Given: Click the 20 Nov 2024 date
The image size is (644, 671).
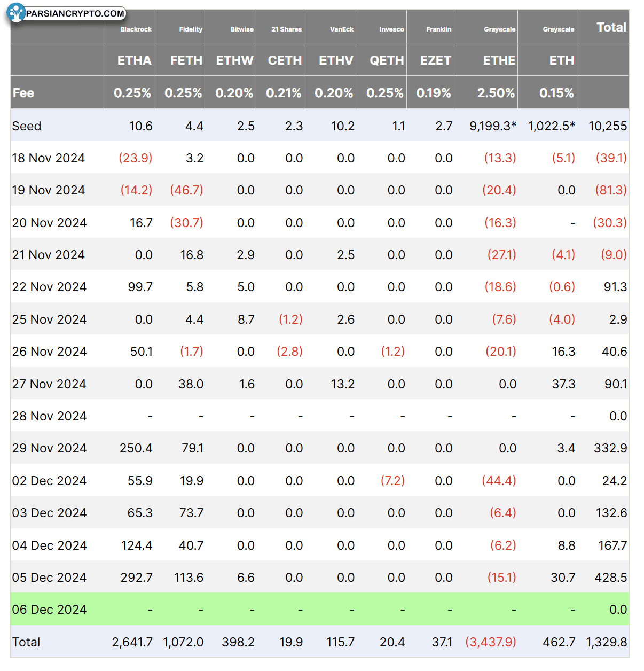Looking at the screenshot, I should tap(49, 223).
